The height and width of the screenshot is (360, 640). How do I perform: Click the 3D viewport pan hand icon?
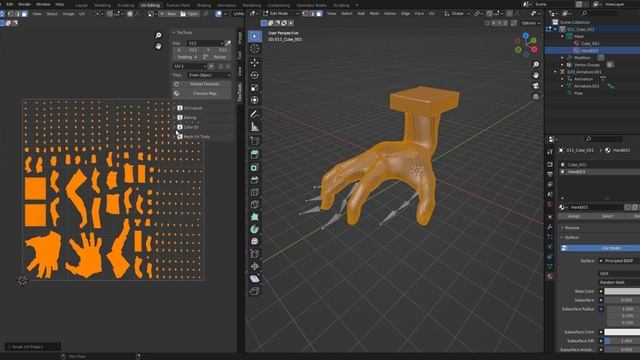coord(536,75)
